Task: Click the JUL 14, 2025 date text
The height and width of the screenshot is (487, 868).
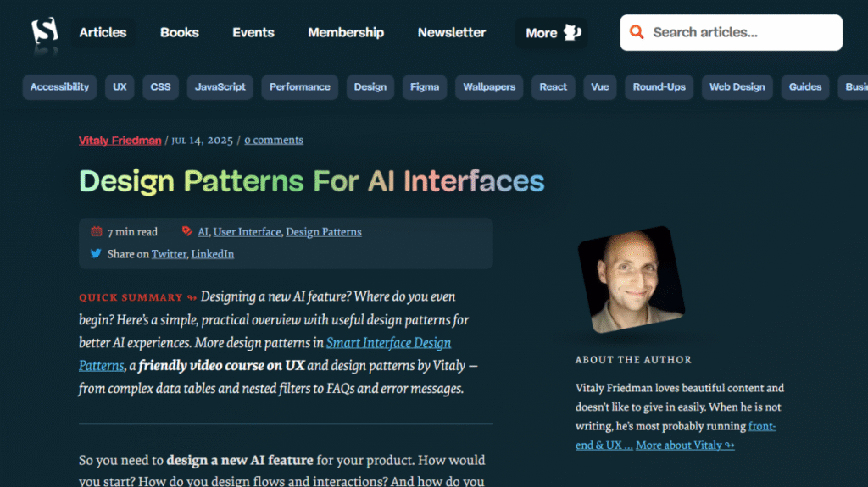Action: coord(202,140)
